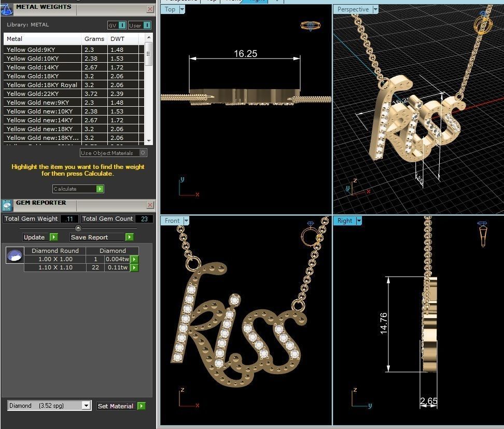The image size is (504, 429).
Task: Click green arrow beside 0.004tw
Action: tap(134, 259)
